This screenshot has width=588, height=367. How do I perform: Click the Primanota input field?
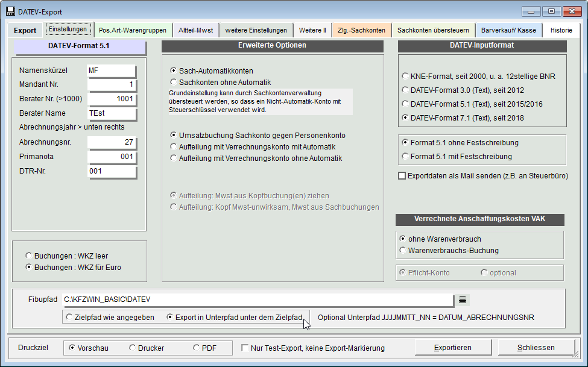click(112, 157)
